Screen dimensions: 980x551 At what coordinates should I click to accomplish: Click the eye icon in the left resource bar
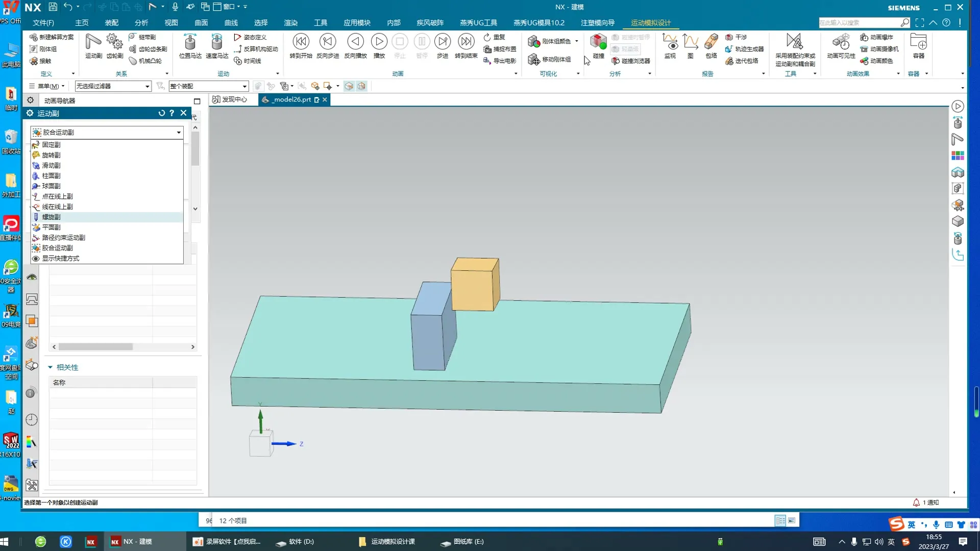(32, 277)
